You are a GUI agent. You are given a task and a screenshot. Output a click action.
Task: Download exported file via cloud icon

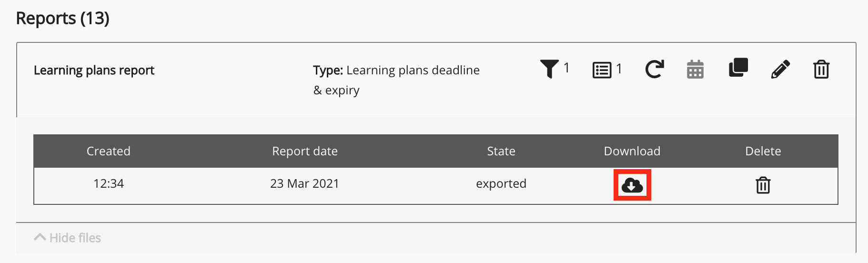(x=632, y=185)
